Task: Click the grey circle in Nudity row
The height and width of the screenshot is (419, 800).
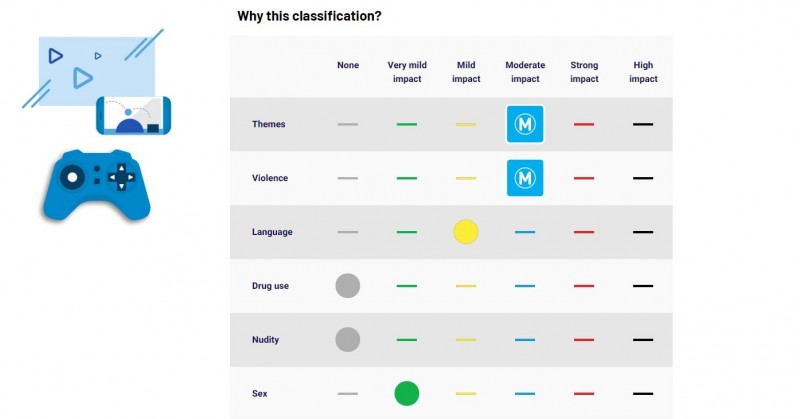Action: pyautogui.click(x=347, y=339)
